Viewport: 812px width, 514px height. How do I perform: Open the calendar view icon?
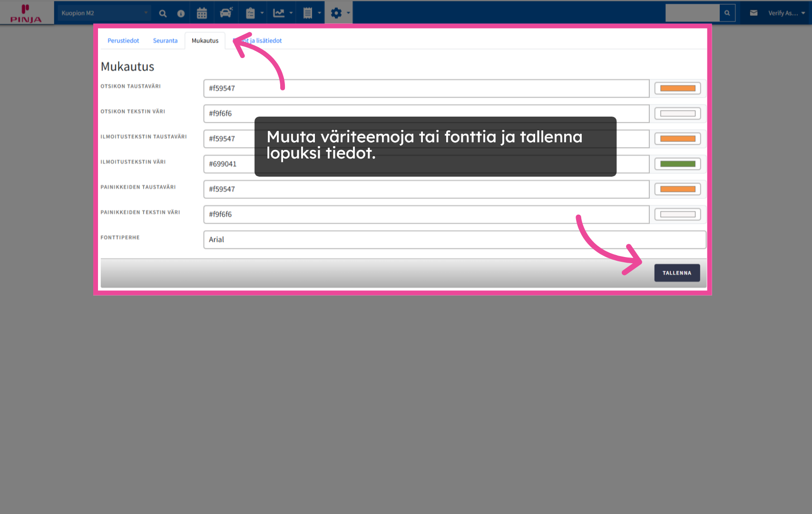coord(202,13)
